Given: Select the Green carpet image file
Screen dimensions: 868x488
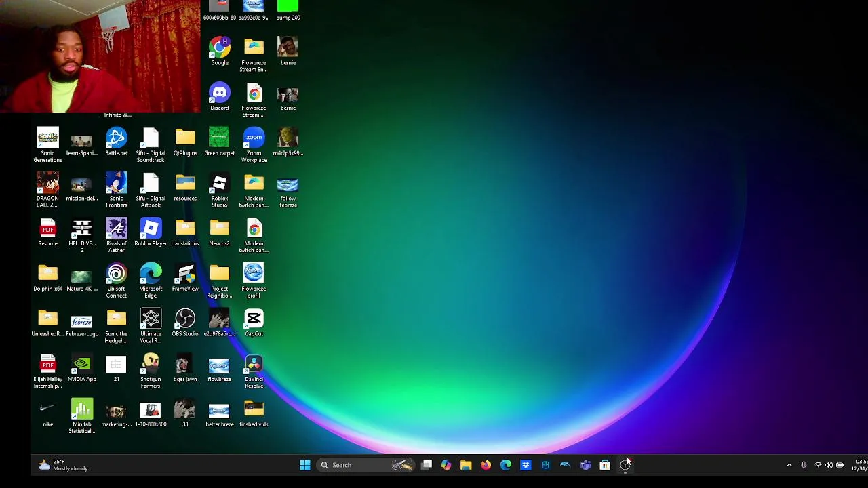Looking at the screenshot, I should tap(219, 142).
